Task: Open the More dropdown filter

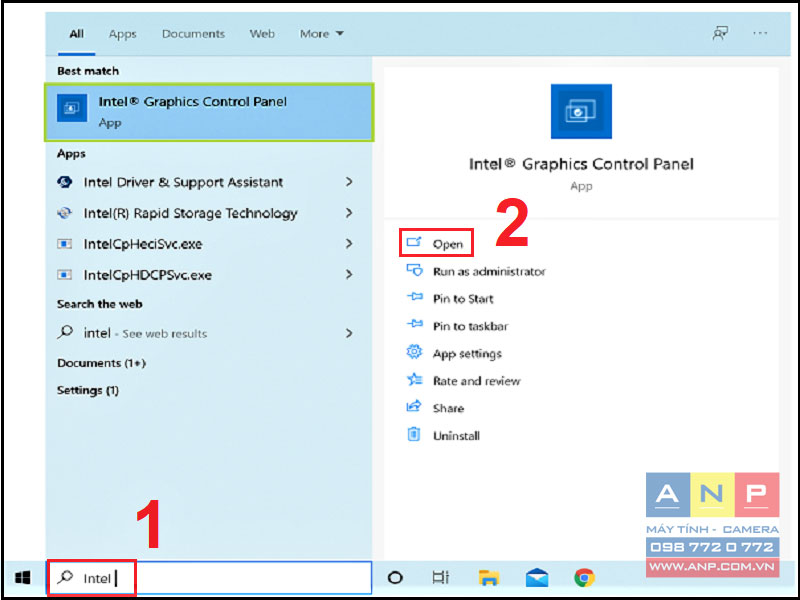Action: (x=321, y=34)
